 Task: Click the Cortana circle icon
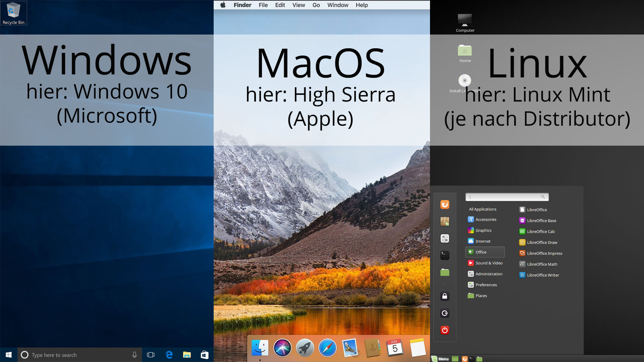24,355
